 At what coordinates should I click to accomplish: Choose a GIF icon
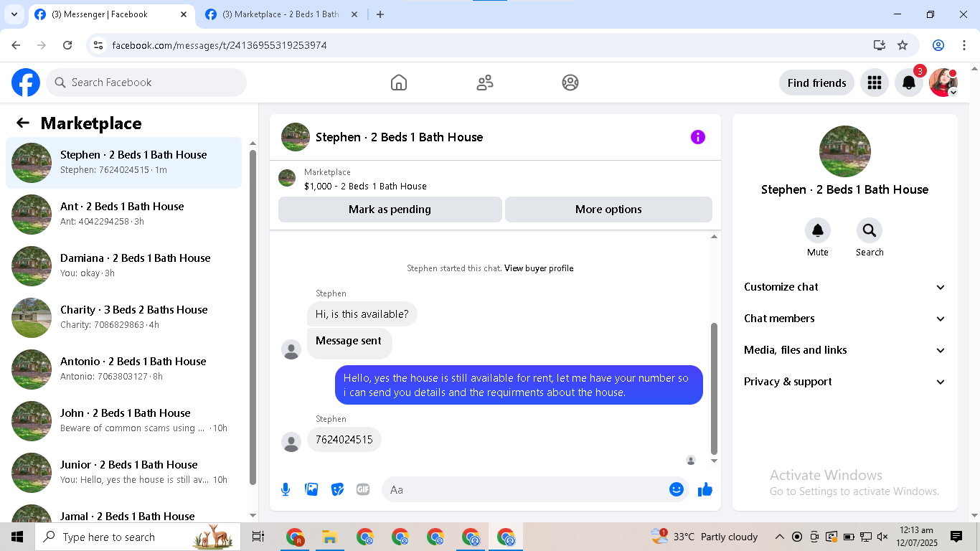[x=363, y=489]
